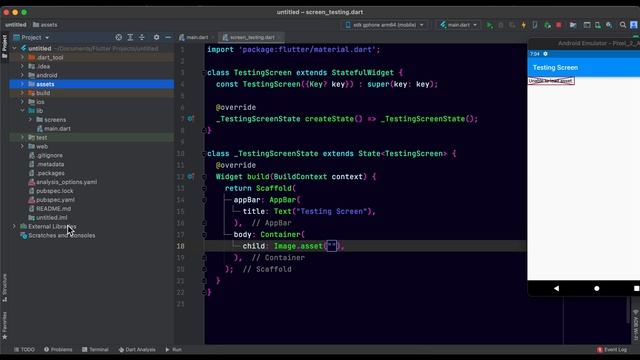Click the assets breadcrumb in navigation bar
Image resolution: width=640 pixels, height=360 pixels.
(45, 25)
